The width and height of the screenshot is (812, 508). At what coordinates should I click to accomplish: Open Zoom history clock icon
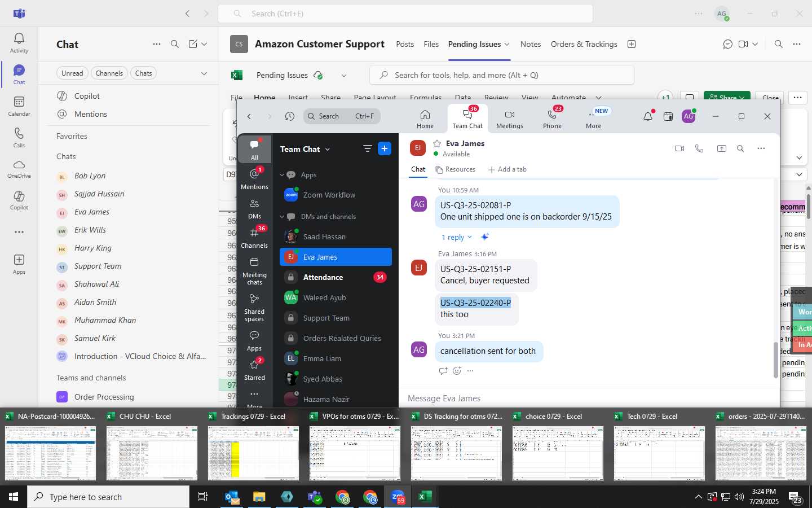[290, 116]
